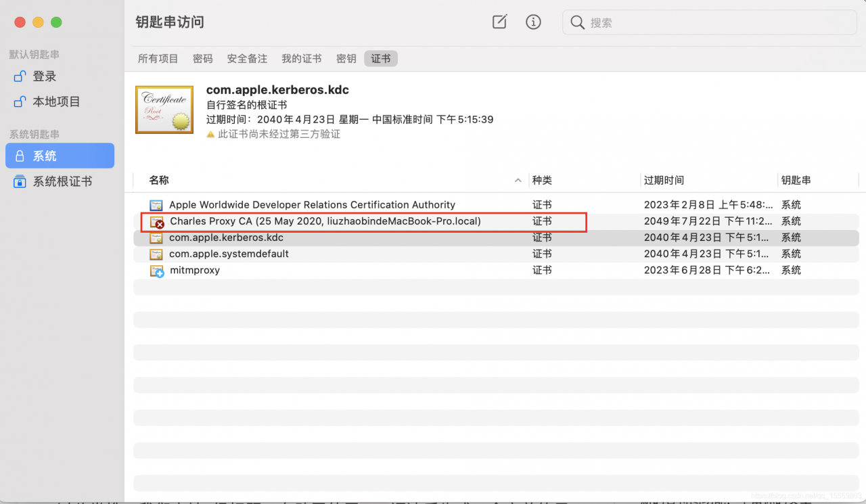
Task: Switch to the 我的证书 tab
Action: [302, 59]
